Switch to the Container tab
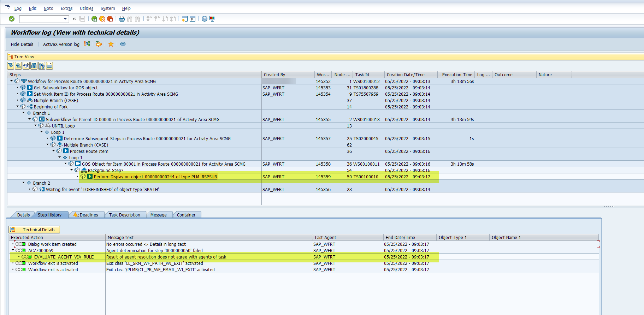644x315 pixels. (186, 215)
